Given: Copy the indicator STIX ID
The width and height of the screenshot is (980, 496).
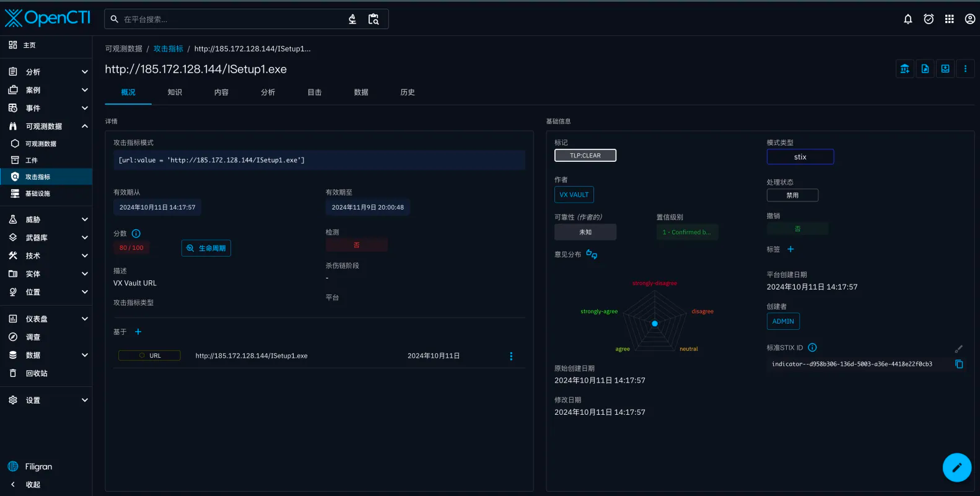Looking at the screenshot, I should (959, 364).
